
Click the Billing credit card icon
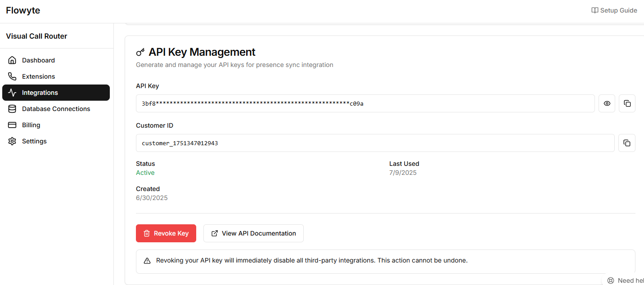click(x=12, y=125)
